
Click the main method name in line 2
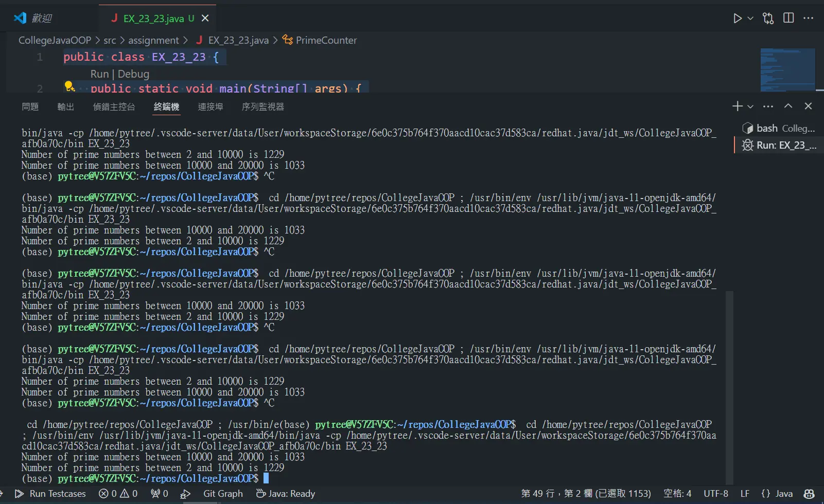pos(233,88)
